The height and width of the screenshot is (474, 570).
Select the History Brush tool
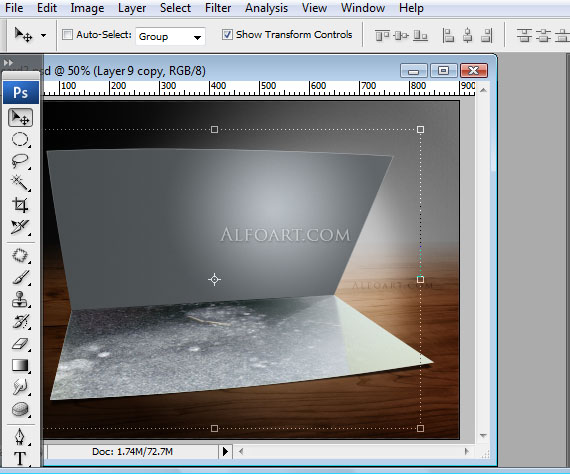[20, 321]
